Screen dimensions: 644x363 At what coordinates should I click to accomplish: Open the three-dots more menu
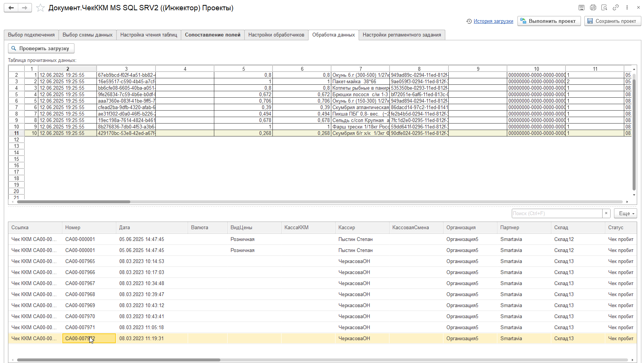[x=627, y=8]
